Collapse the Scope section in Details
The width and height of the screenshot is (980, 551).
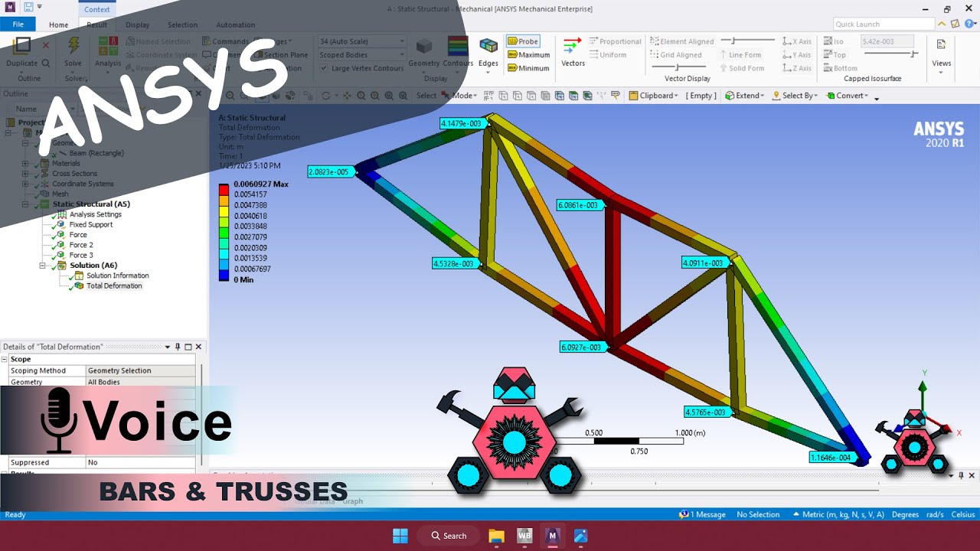click(x=5, y=359)
